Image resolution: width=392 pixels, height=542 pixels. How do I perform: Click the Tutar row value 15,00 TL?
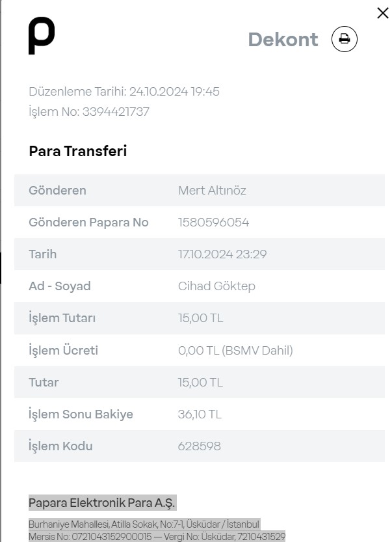click(200, 383)
